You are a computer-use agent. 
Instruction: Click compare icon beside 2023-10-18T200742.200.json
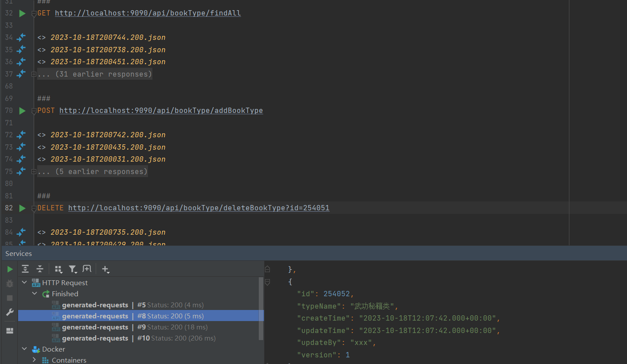click(21, 135)
